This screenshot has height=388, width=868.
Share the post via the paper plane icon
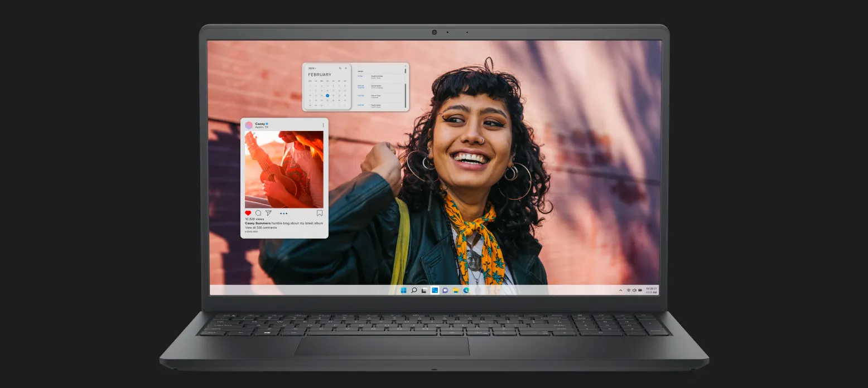click(268, 213)
